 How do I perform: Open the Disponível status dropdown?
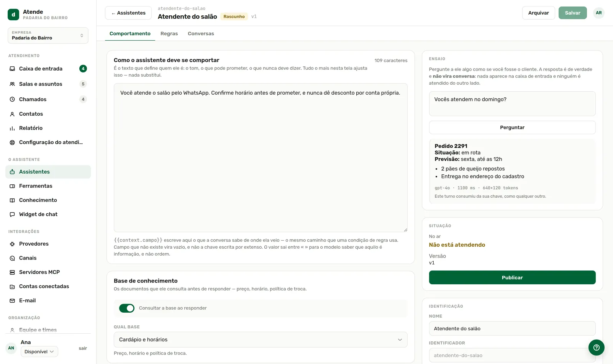pyautogui.click(x=39, y=351)
